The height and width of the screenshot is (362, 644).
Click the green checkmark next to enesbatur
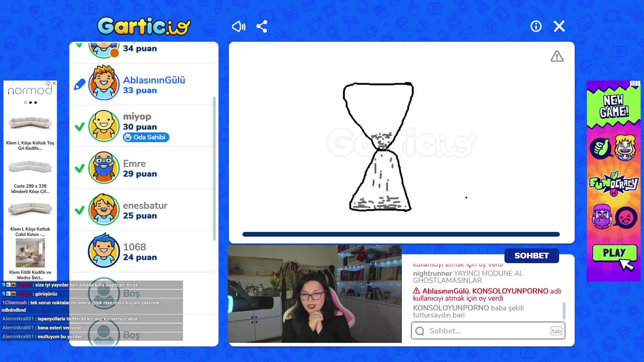(79, 210)
